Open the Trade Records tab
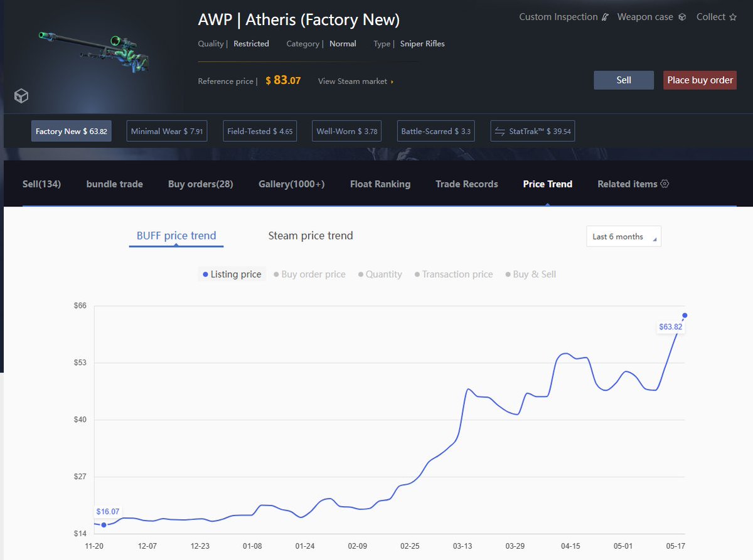The image size is (753, 560). [x=467, y=184]
